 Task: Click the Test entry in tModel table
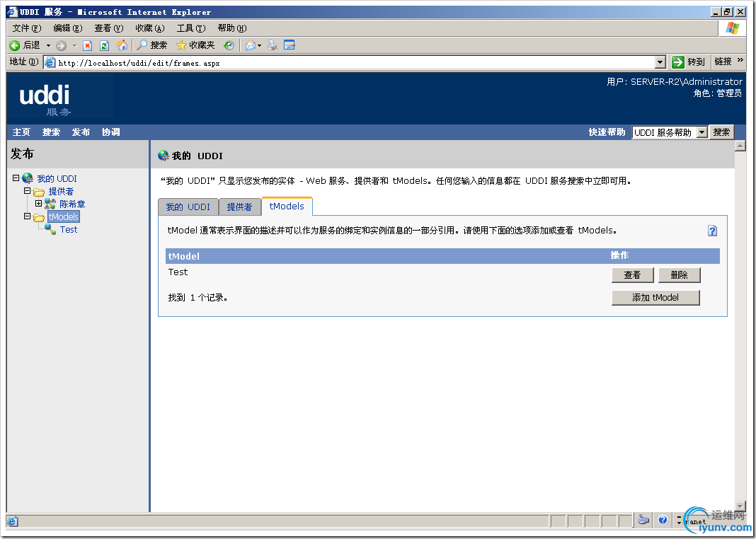(178, 272)
